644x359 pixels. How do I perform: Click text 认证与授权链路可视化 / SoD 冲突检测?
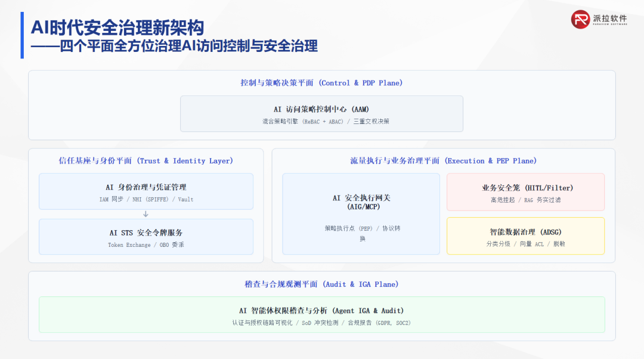click(x=285, y=323)
